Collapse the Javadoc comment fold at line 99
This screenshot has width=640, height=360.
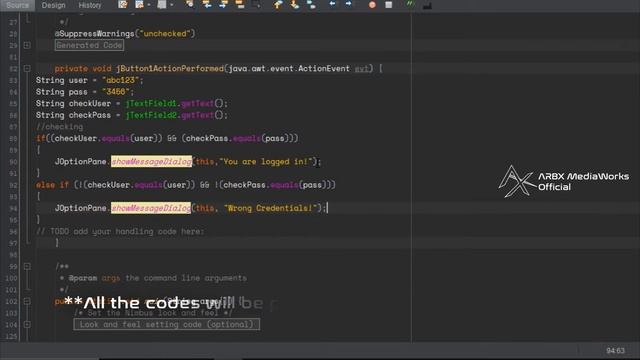tap(27, 267)
